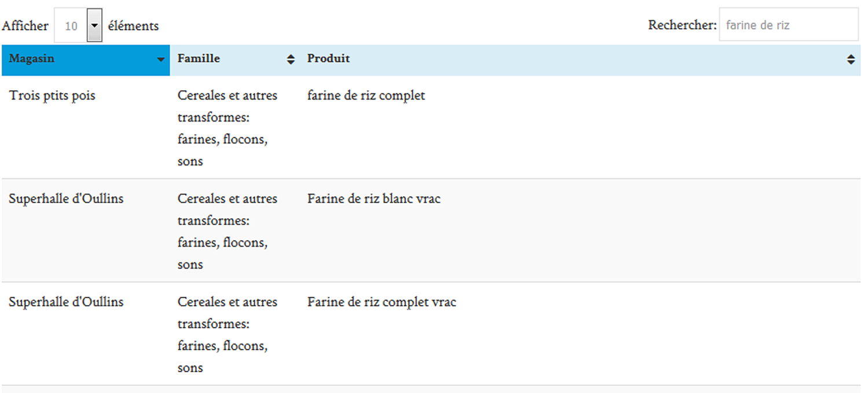Click Famille cell in Trois ptits pois row
868x393 pixels.
click(227, 128)
